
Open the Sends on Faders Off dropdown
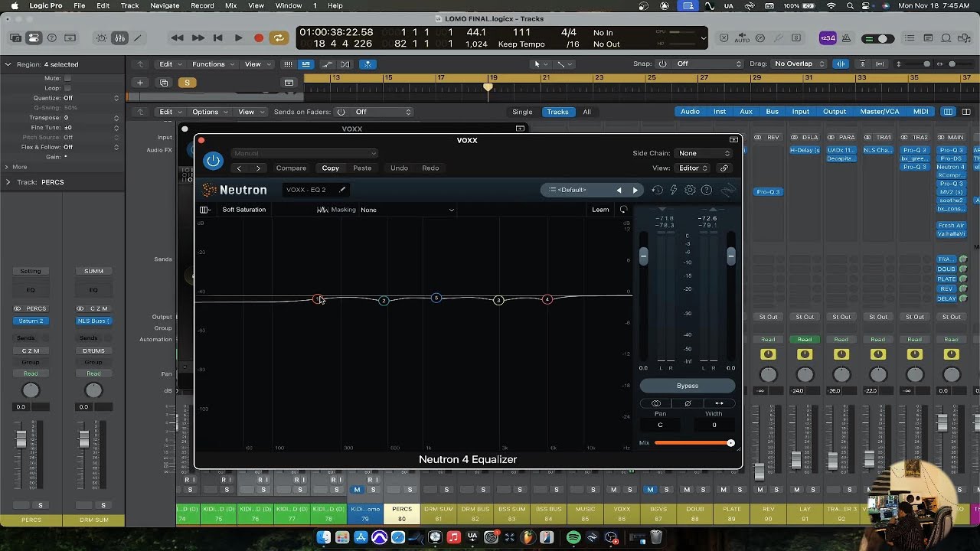click(382, 112)
